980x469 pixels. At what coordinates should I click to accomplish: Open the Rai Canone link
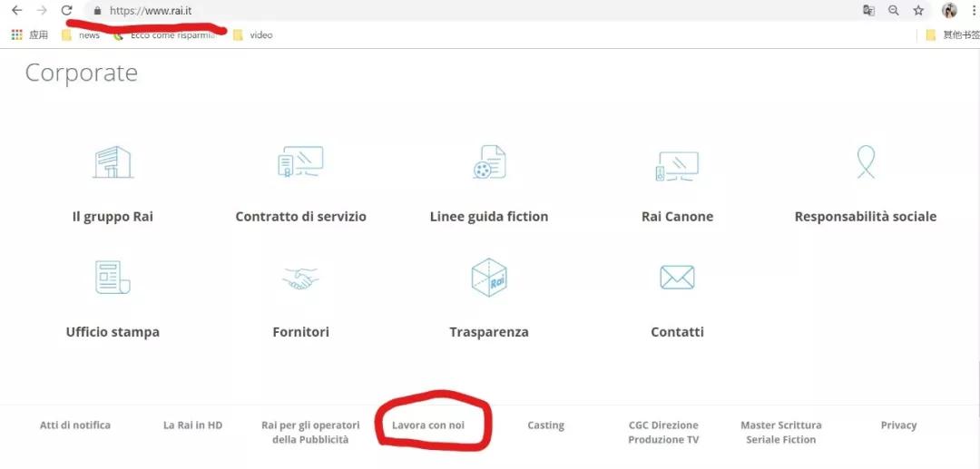tap(678, 217)
